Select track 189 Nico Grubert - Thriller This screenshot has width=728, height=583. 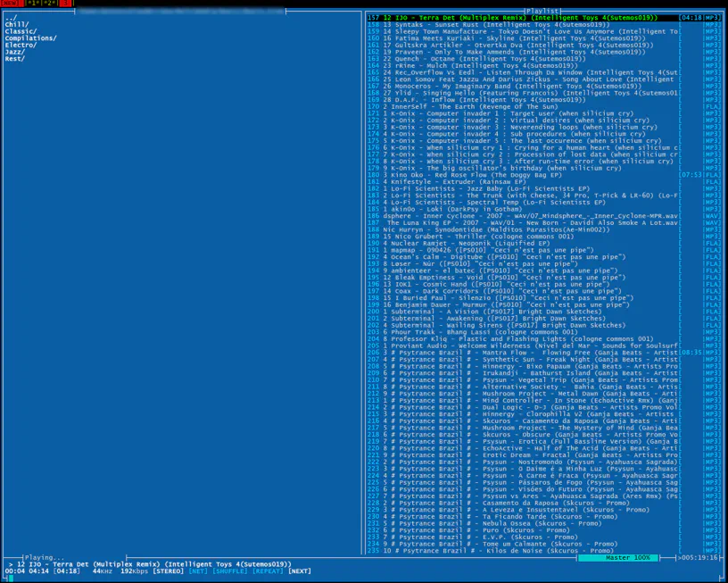[x=544, y=237]
